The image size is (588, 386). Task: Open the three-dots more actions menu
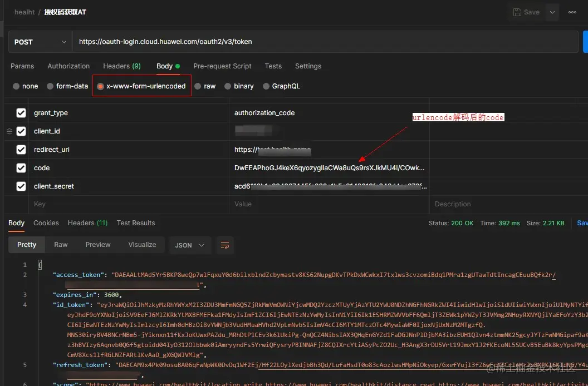(572, 12)
